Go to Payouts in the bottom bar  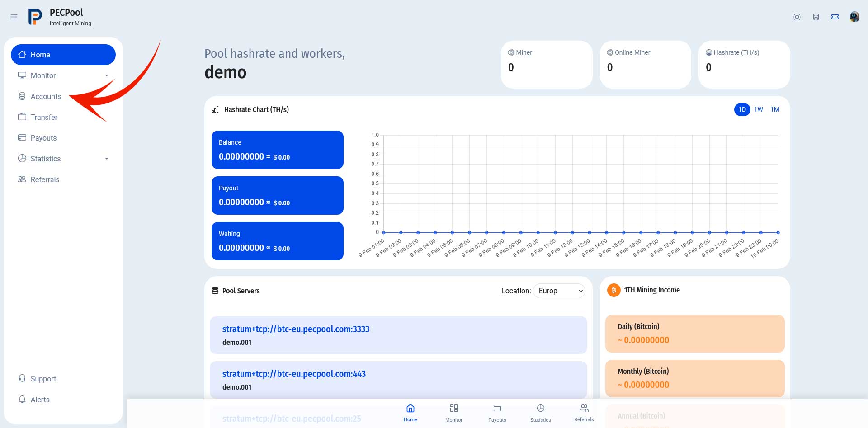497,413
